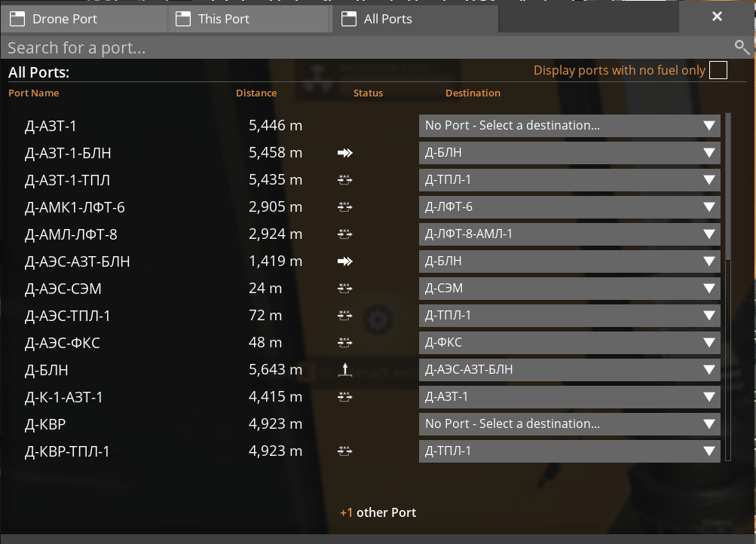Click distance value 72 m

[x=265, y=315]
